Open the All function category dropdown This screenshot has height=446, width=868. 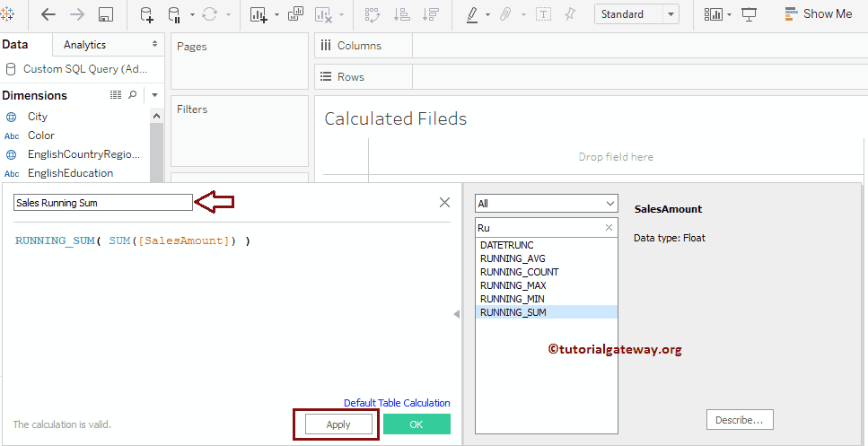547,203
